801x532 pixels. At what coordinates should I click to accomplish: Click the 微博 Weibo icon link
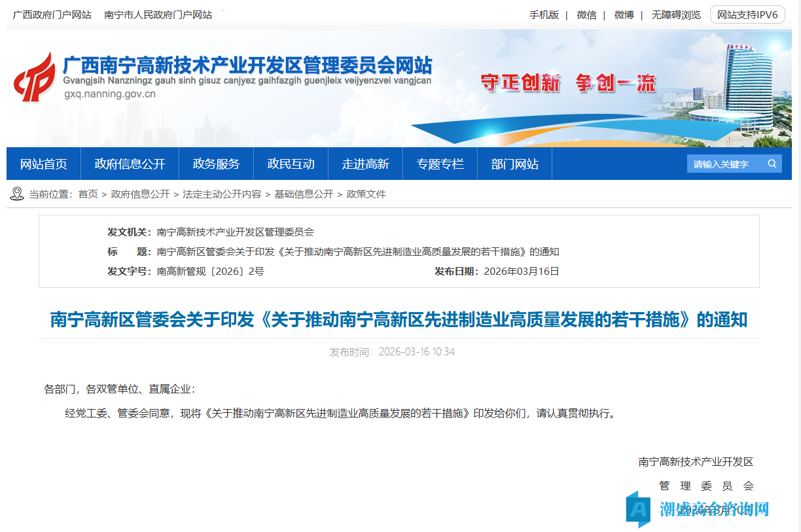(624, 14)
